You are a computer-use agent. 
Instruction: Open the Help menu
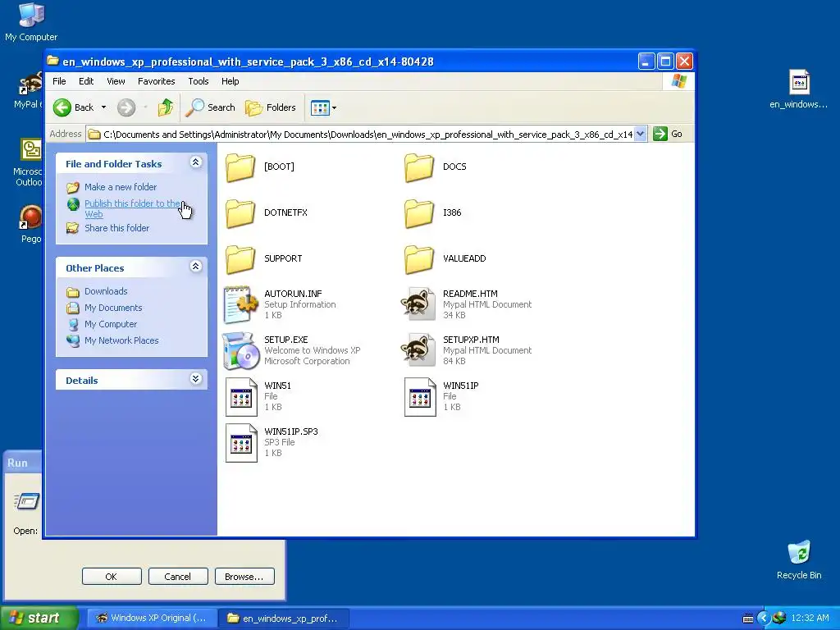tap(231, 81)
